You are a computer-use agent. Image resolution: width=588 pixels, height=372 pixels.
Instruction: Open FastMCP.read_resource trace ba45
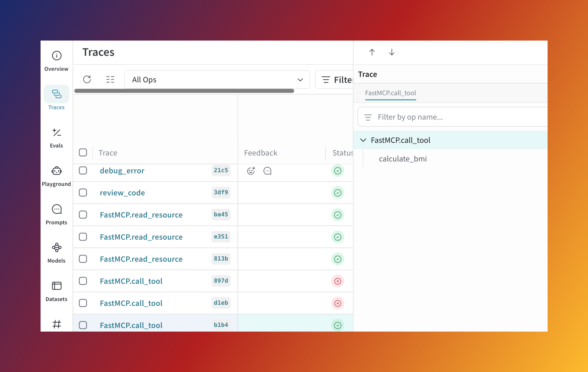point(141,215)
